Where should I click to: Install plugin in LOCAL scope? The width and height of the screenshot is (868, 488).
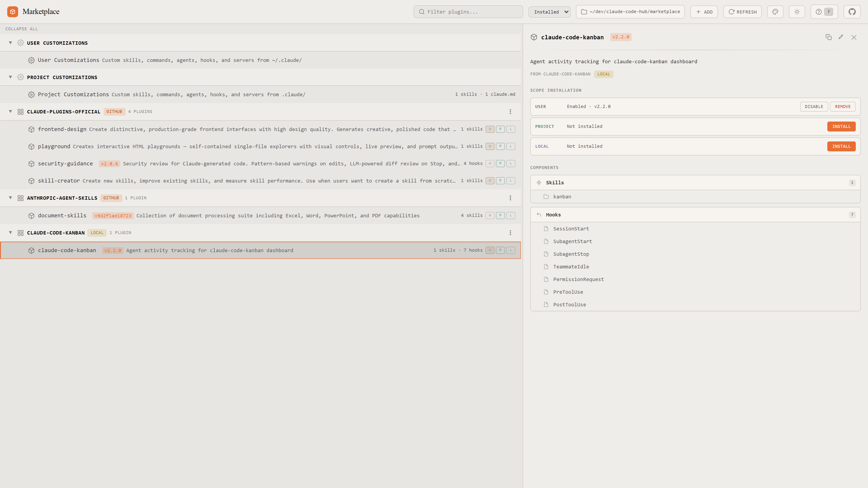[841, 146]
